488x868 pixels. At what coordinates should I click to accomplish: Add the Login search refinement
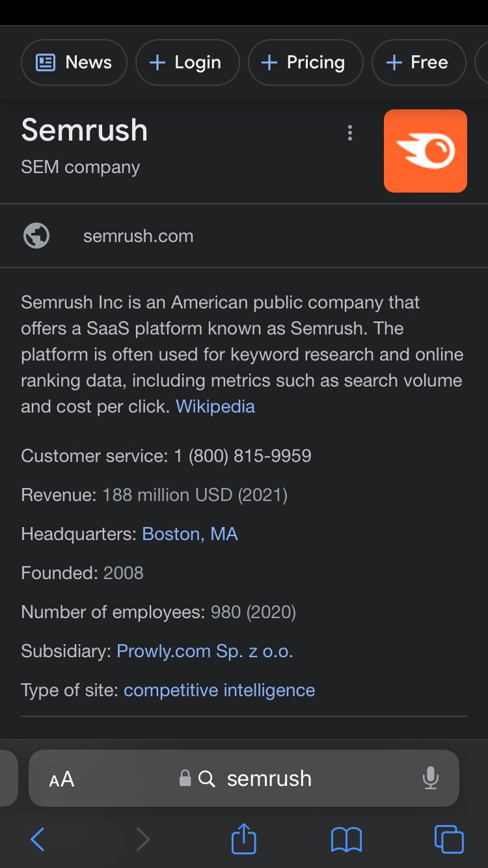coord(187,62)
